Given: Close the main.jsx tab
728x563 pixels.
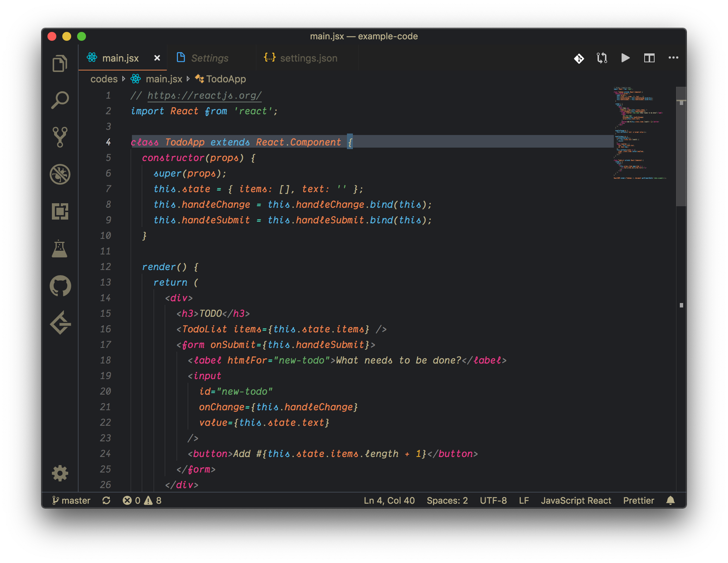Looking at the screenshot, I should click(157, 58).
